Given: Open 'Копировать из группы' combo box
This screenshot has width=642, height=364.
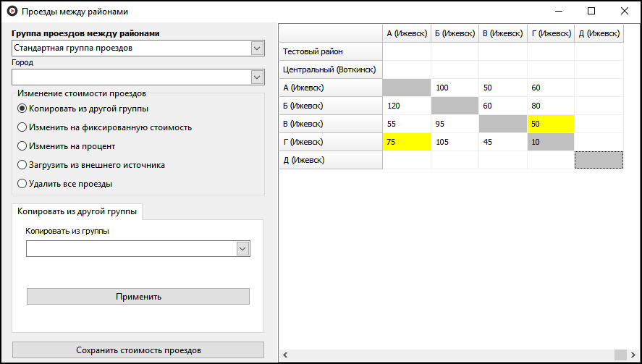Looking at the screenshot, I should (242, 249).
